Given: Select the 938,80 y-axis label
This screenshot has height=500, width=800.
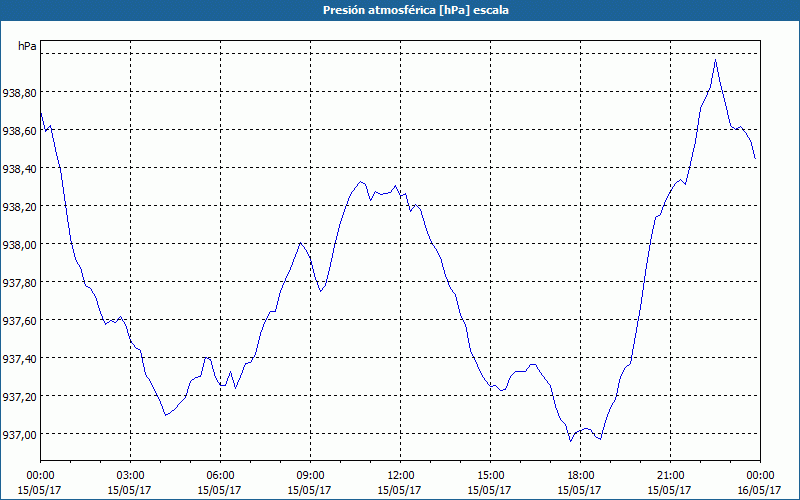Looking at the screenshot, I should click(x=20, y=92).
